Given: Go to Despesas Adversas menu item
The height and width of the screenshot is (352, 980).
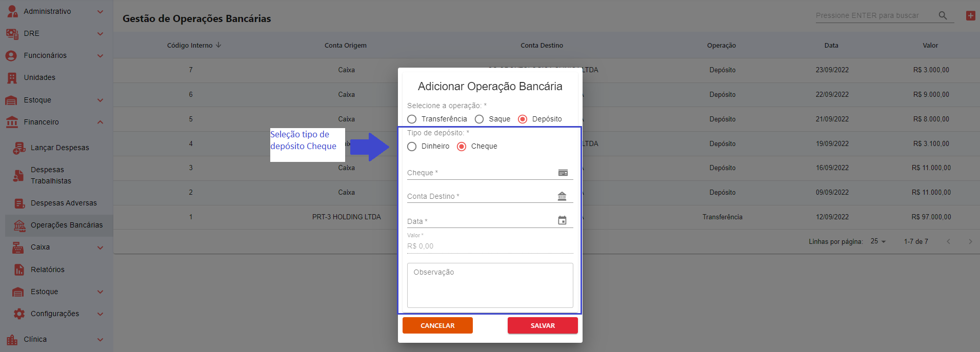Looking at the screenshot, I should tap(64, 203).
